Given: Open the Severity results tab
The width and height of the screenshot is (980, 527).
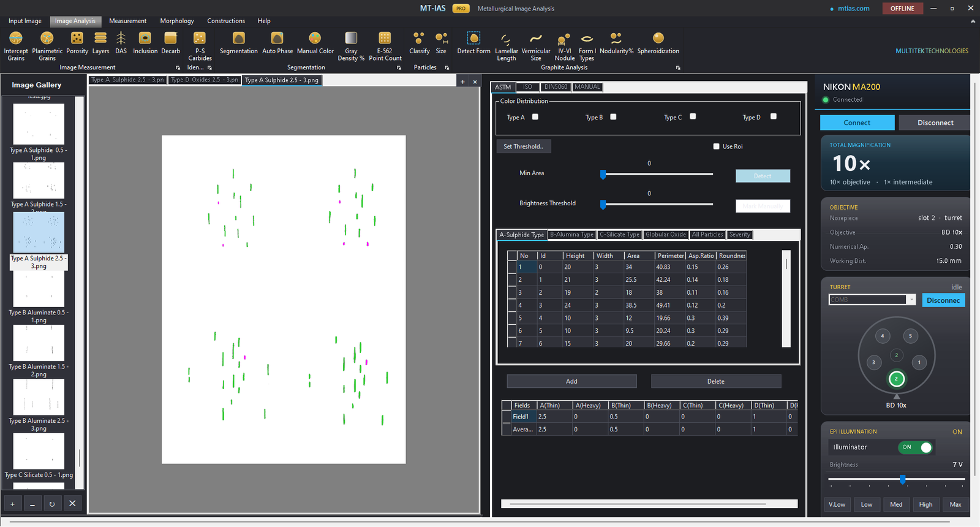Looking at the screenshot, I should (x=739, y=235).
